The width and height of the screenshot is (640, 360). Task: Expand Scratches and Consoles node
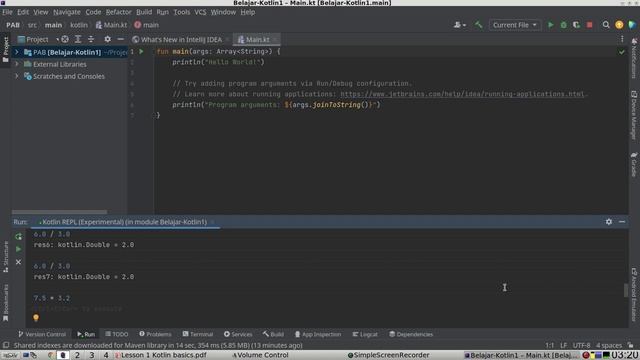click(17, 76)
